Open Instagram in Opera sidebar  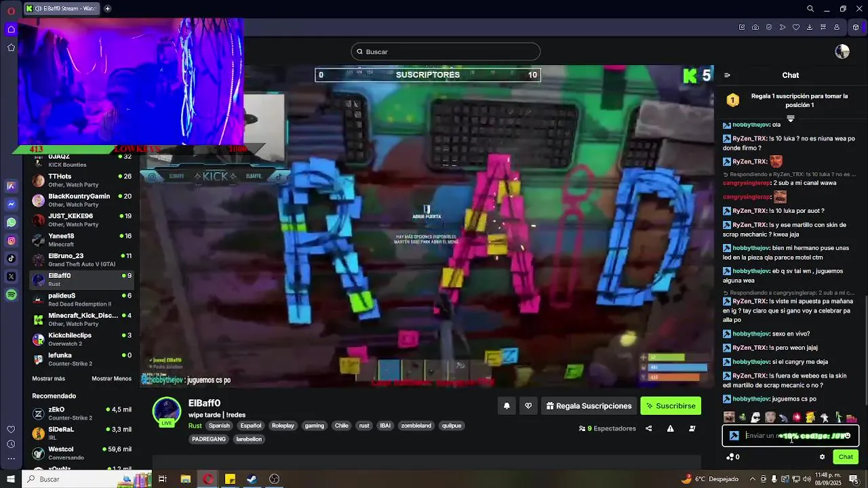[x=11, y=241]
